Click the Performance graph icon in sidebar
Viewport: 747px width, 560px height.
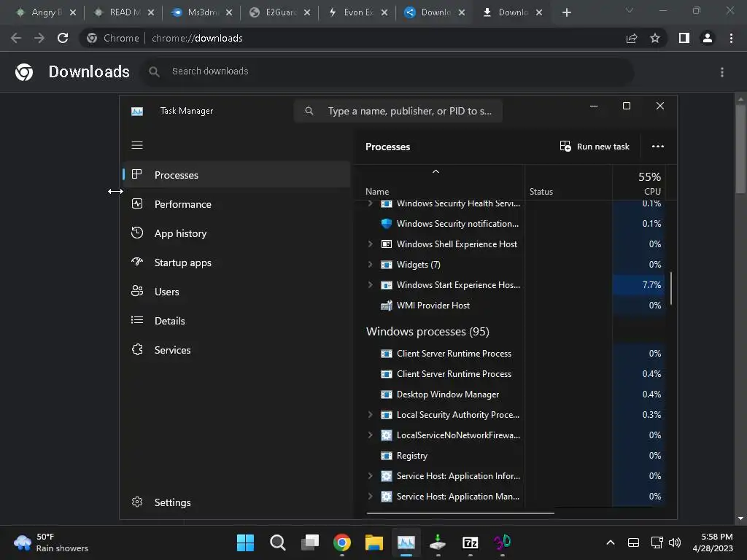point(137,204)
